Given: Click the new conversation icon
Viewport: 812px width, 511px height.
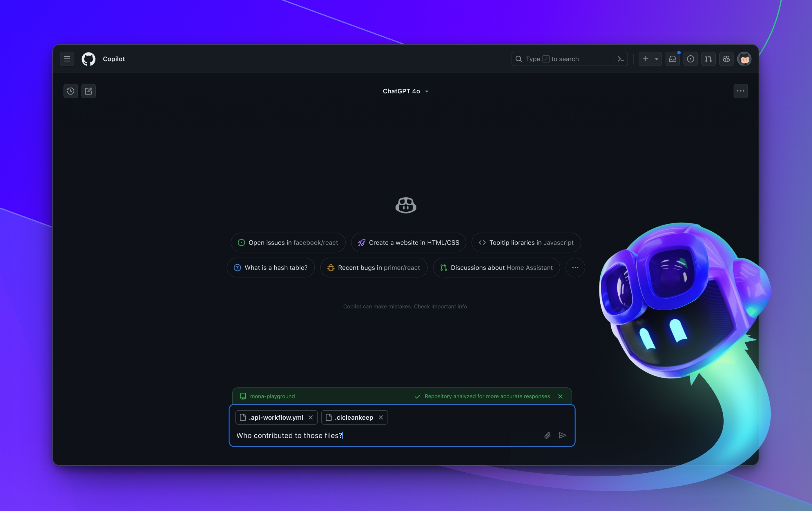Looking at the screenshot, I should pyautogui.click(x=88, y=91).
